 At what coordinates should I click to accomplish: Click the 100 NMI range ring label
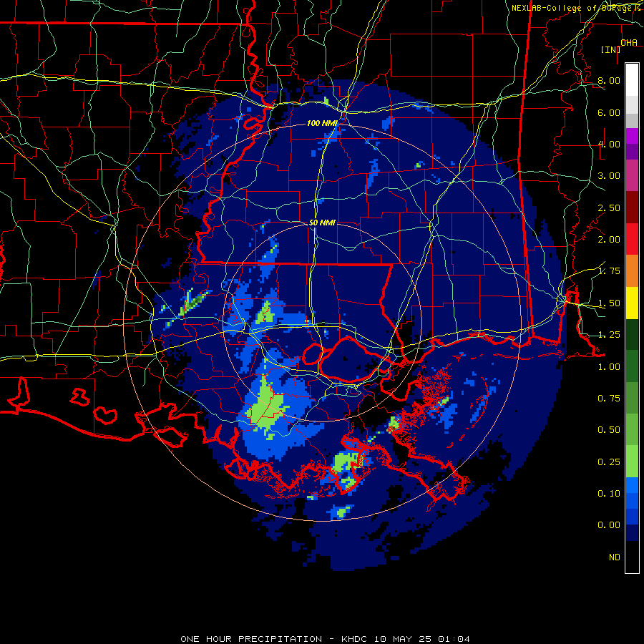[321, 123]
